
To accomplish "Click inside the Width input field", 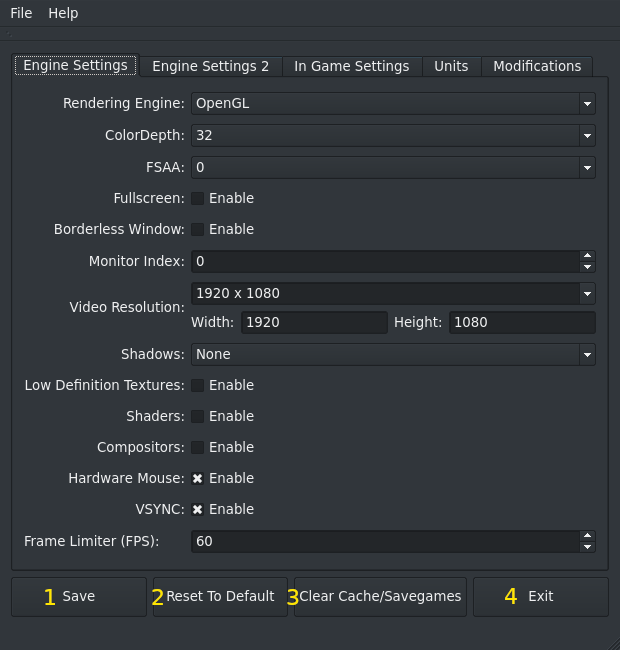I will pos(312,322).
